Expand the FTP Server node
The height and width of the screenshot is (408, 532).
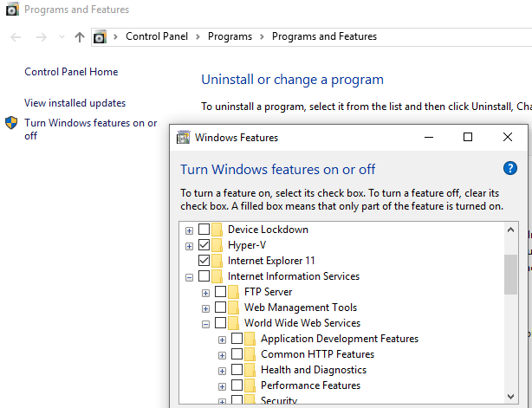205,293
